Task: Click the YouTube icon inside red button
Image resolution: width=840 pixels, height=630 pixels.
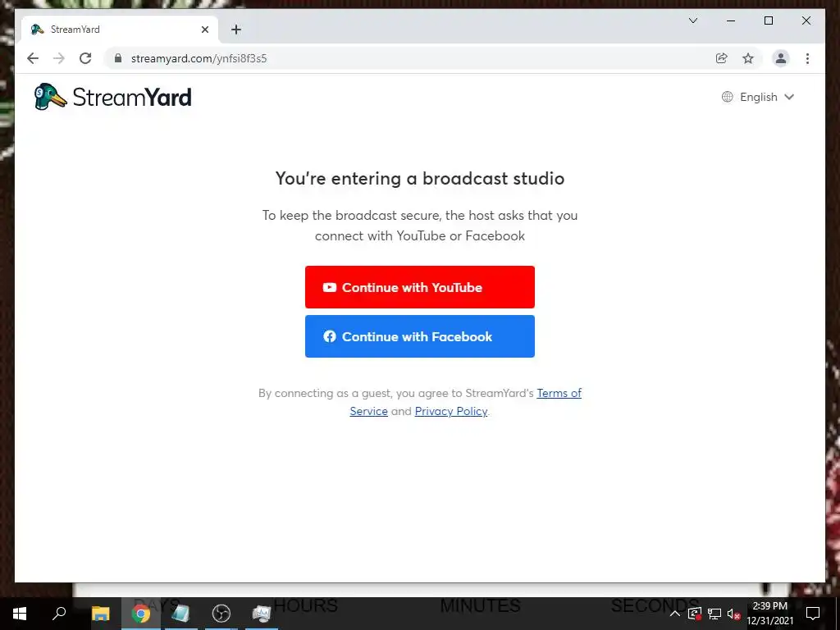Action: 330,287
